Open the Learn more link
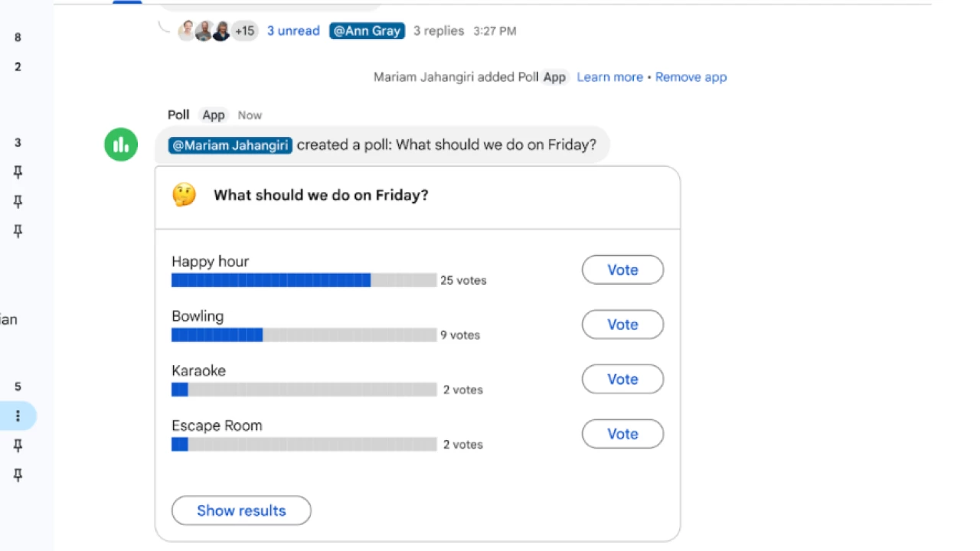Screen dimensions: 980x551 click(609, 77)
